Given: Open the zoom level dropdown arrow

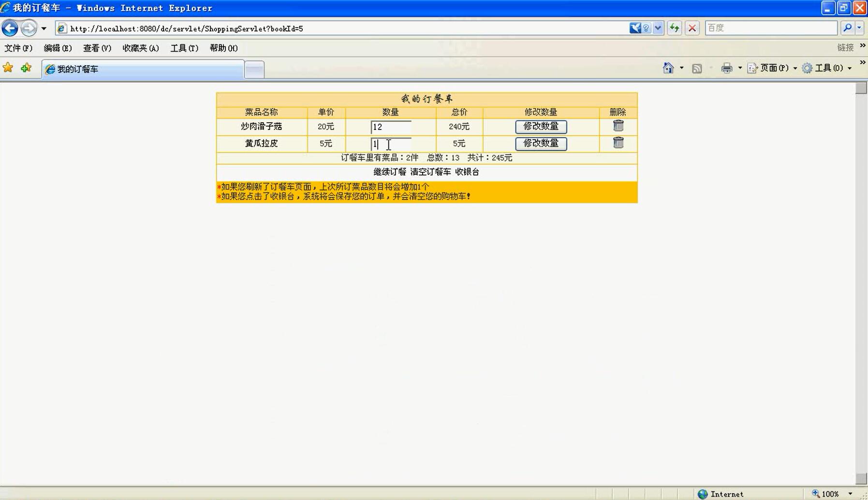Looking at the screenshot, I should click(850, 494).
